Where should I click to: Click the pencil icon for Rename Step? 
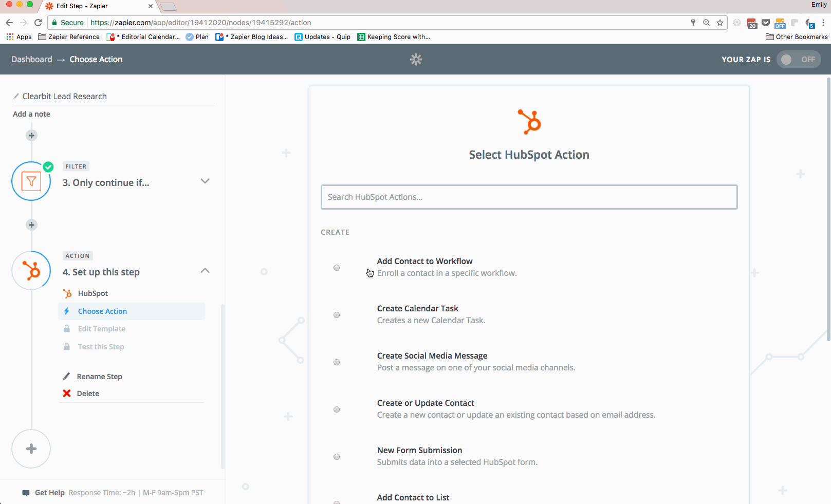(x=67, y=377)
